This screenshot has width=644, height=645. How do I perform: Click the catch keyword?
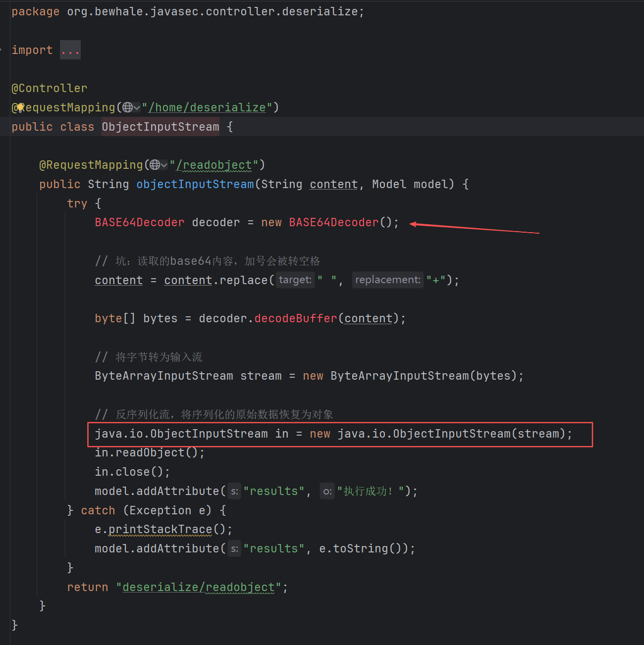pyautogui.click(x=98, y=510)
